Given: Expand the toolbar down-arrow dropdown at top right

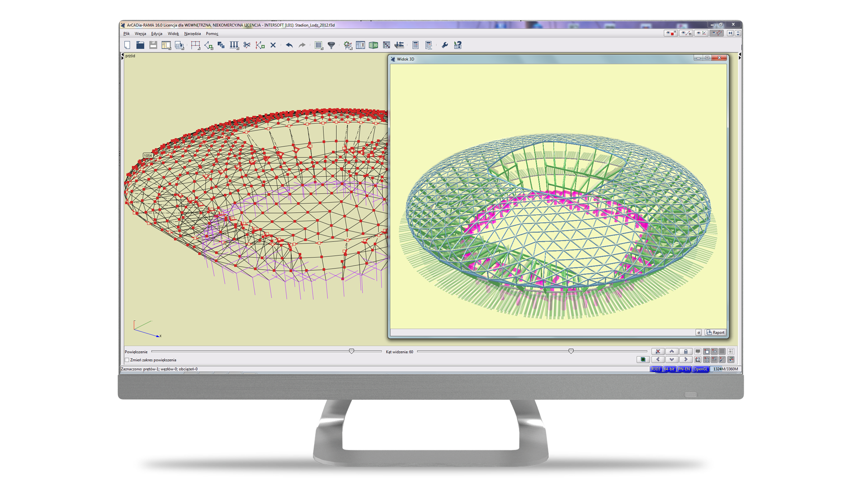Looking at the screenshot, I should [x=738, y=33].
